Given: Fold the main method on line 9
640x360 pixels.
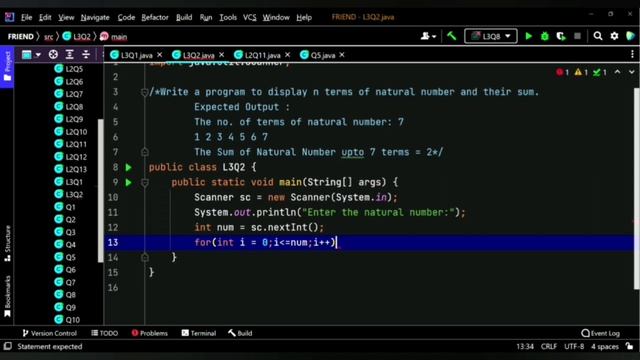Looking at the screenshot, I should click(144, 183).
